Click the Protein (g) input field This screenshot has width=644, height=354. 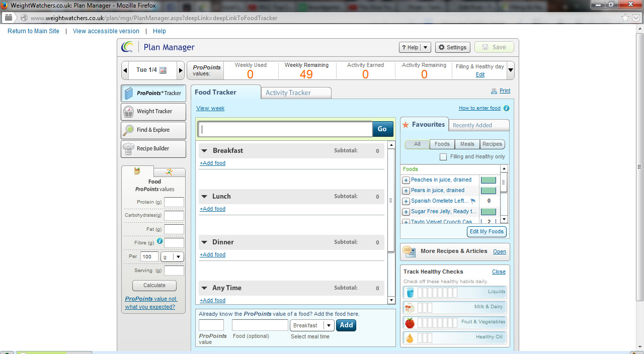[174, 202]
